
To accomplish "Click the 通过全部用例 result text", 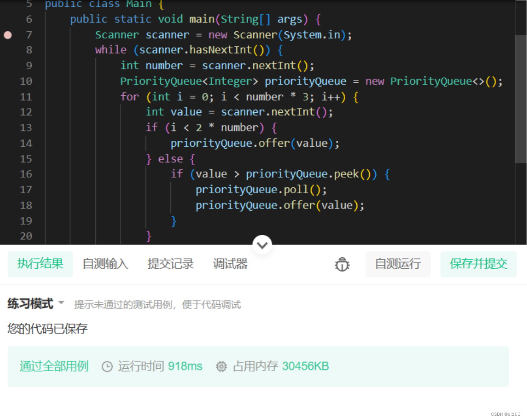I will point(54,366).
